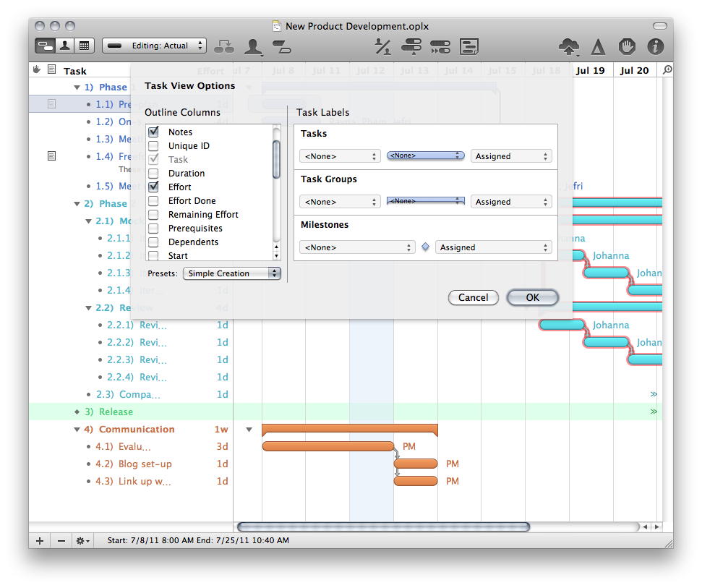Click the add task plus button

click(40, 540)
